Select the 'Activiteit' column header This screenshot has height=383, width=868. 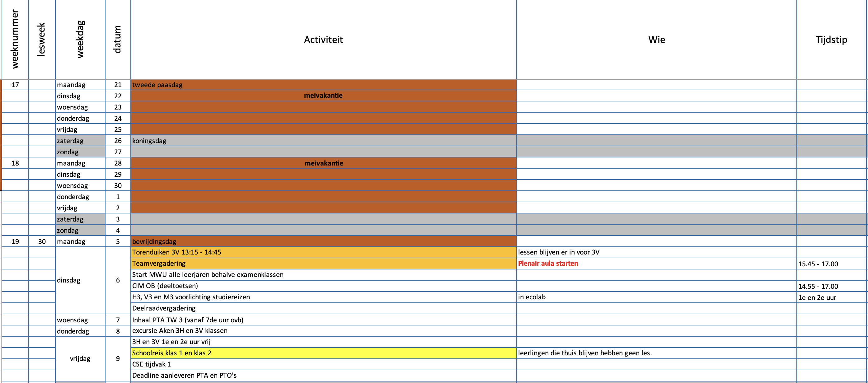coord(323,40)
